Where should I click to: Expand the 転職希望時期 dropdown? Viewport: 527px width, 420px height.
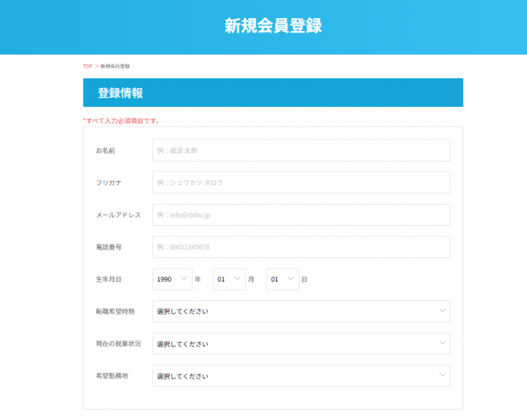tap(301, 312)
